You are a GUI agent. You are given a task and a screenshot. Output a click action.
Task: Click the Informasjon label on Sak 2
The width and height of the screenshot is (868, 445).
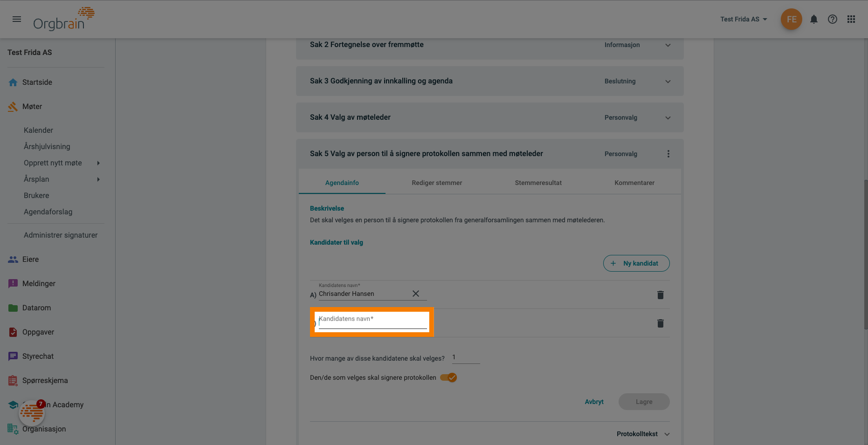pos(622,45)
